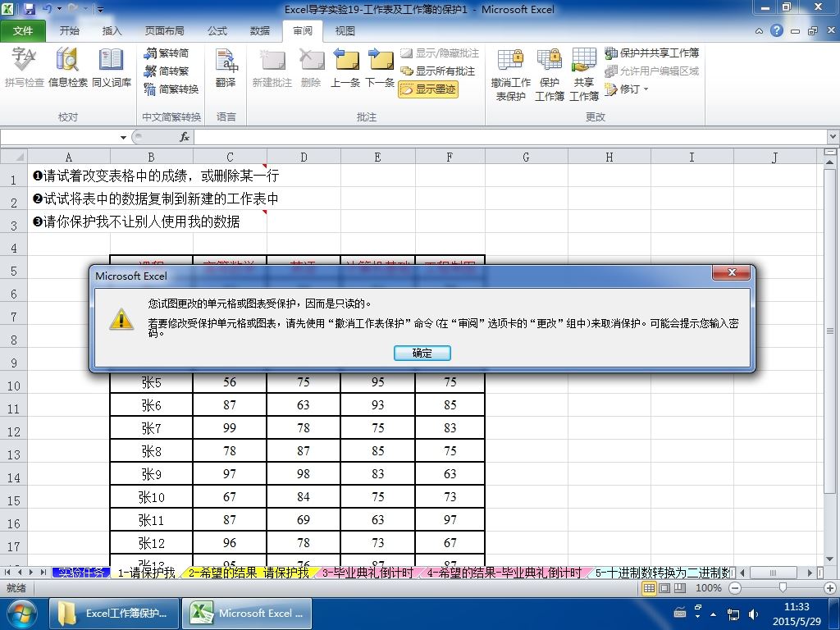Click into the formula bar
The width and height of the screenshot is (840, 630).
click(511, 137)
